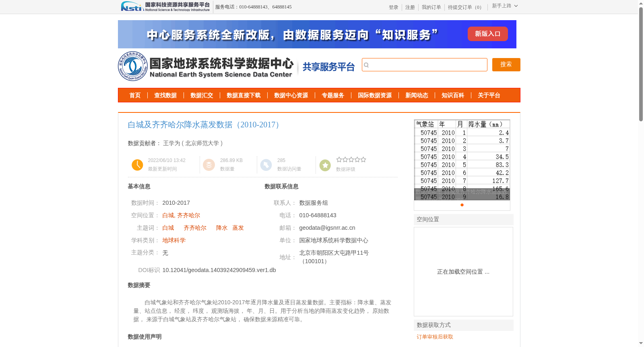Click the phone number 010-64888143 in contact info
The image size is (644, 347).
318,216
